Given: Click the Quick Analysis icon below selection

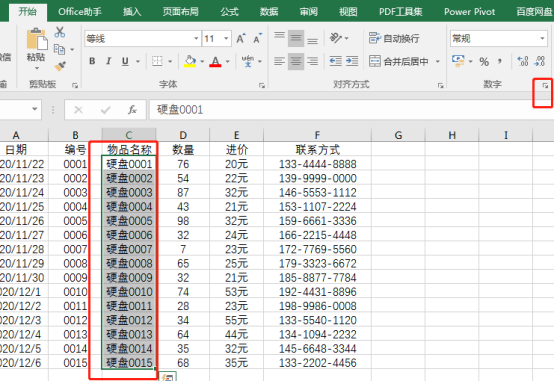Looking at the screenshot, I should (168, 377).
